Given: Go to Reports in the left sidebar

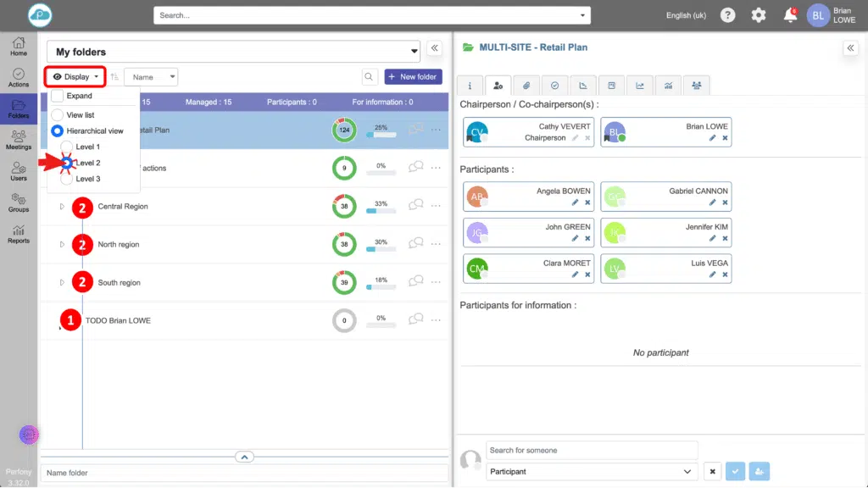Looking at the screenshot, I should (x=19, y=233).
